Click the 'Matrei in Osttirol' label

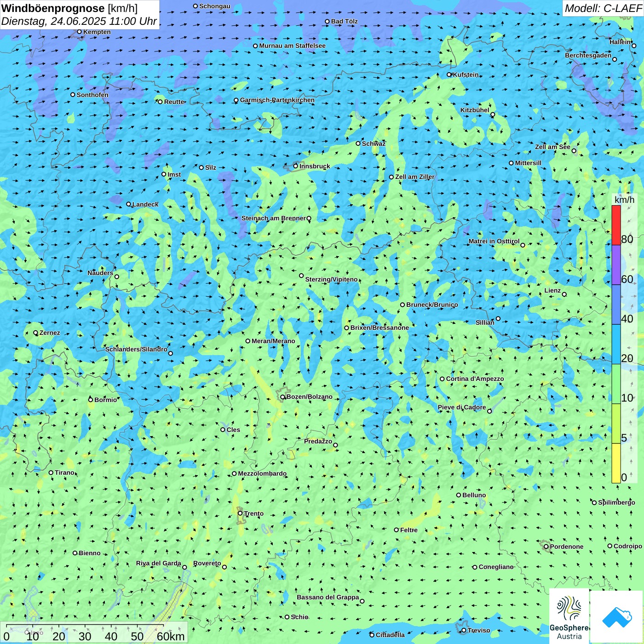coord(494,241)
